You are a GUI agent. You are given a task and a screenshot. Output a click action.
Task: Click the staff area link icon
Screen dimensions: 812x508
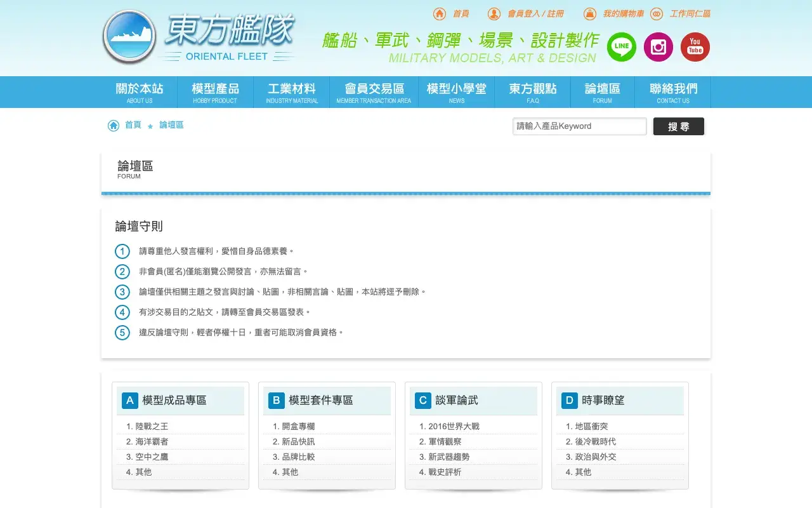tap(657, 14)
